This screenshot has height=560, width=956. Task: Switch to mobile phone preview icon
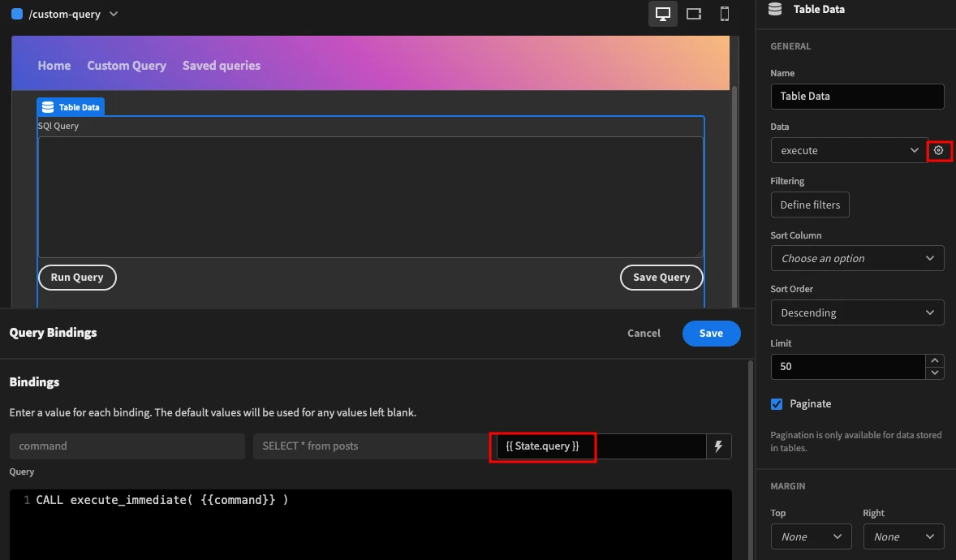point(725,14)
